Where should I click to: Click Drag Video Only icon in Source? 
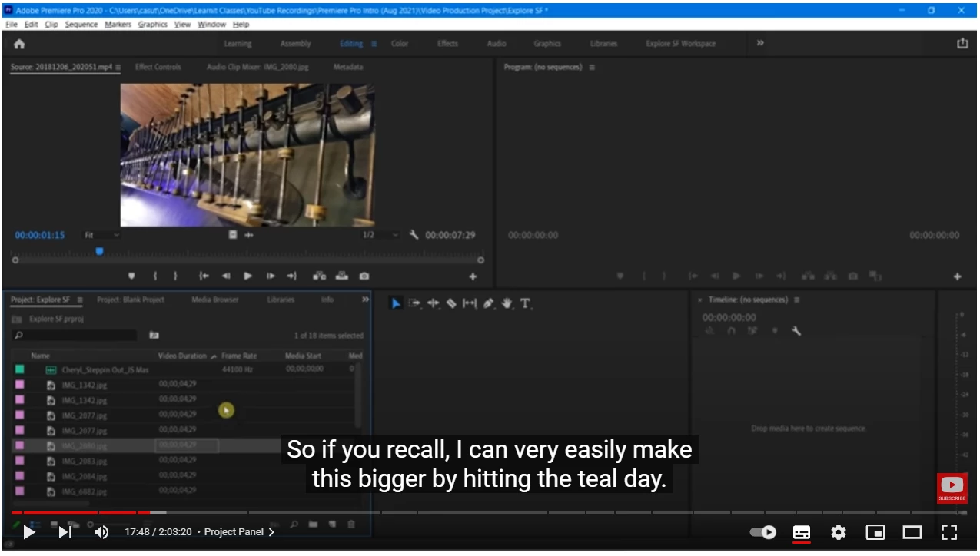point(233,235)
